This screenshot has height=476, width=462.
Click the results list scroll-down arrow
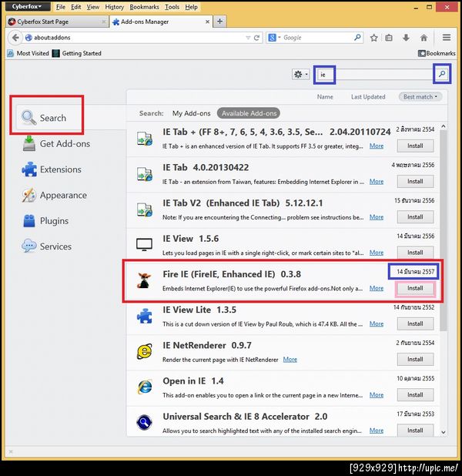tap(444, 432)
